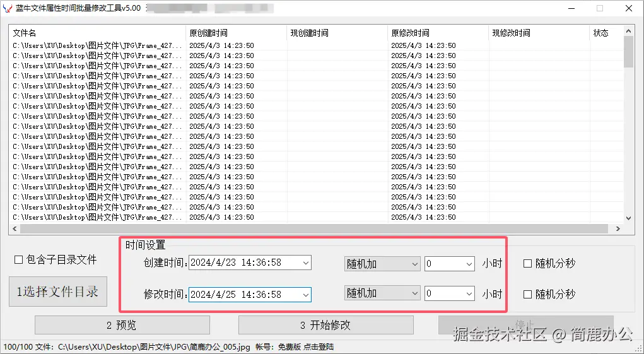This screenshot has width=644, height=354.
Task: Open hours value dropdown in 修改时间 row
Action: [469, 293]
